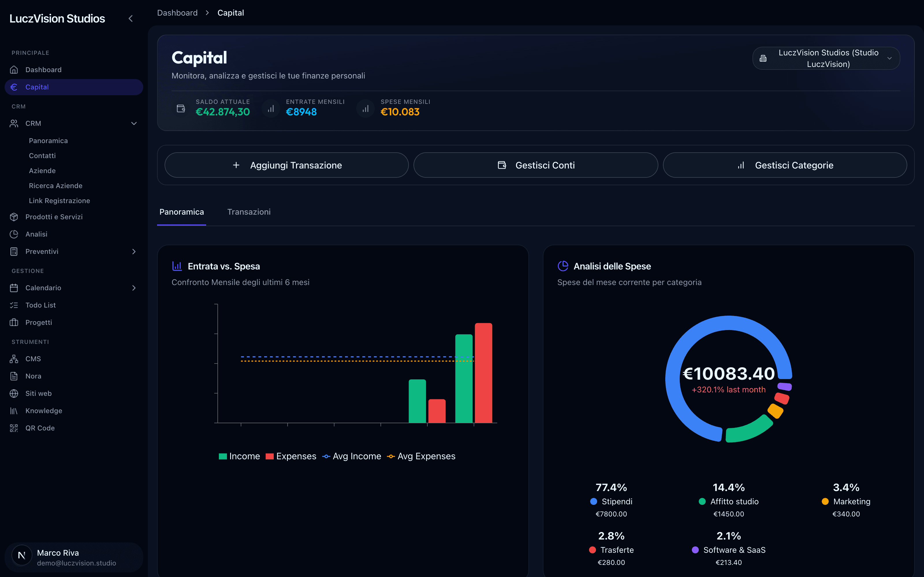This screenshot has width=924, height=577.
Task: Open the QR Code tool icon
Action: (14, 428)
